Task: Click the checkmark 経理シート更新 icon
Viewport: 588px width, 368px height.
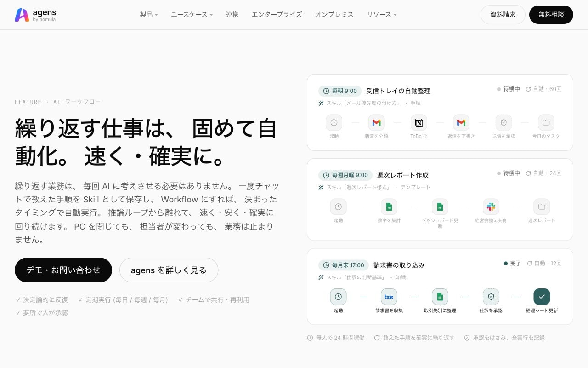Action: (542, 297)
